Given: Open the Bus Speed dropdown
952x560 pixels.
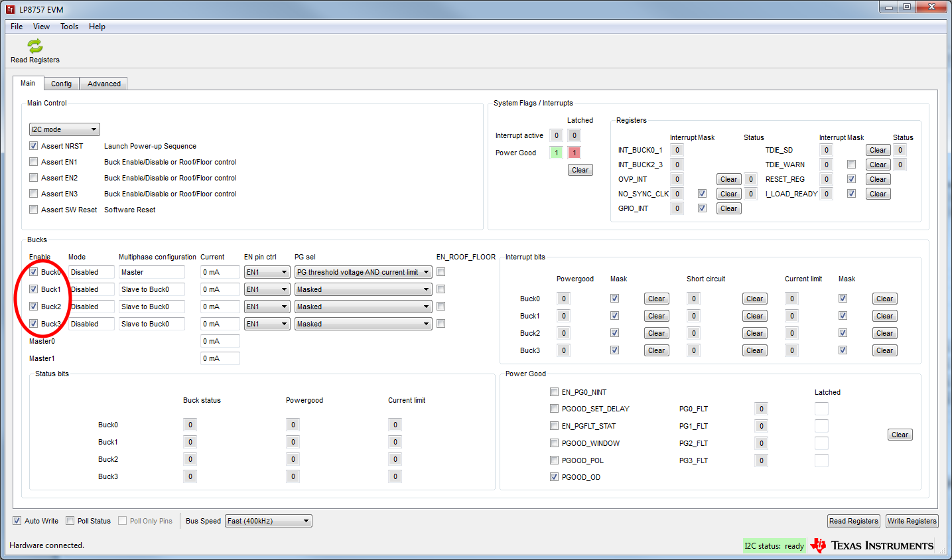Looking at the screenshot, I should coord(269,521).
